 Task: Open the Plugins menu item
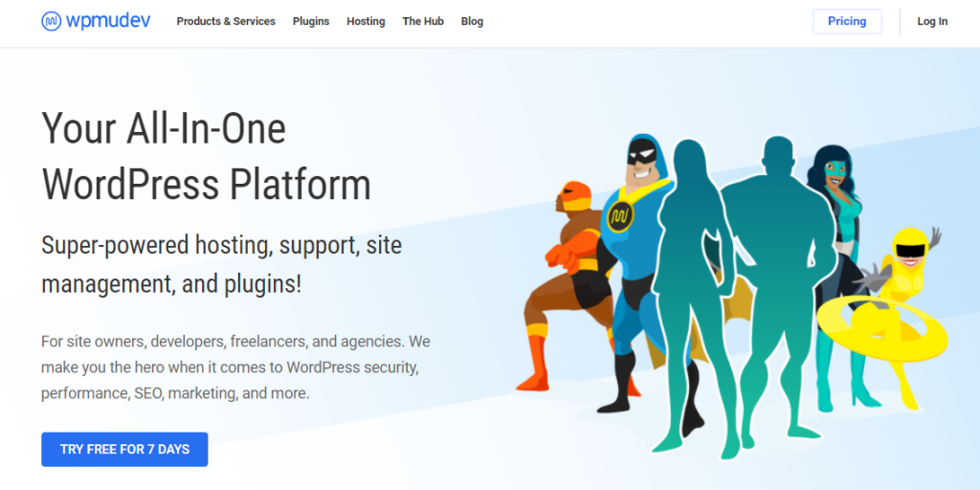click(x=311, y=21)
